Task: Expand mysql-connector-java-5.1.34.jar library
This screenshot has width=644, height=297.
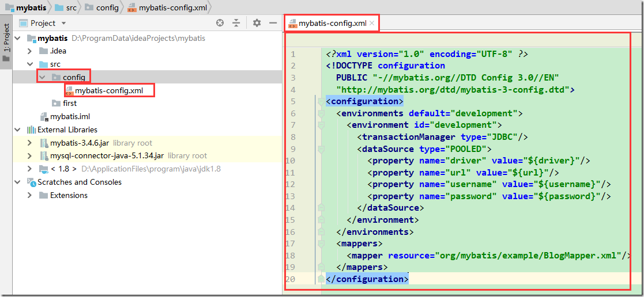Action: (x=29, y=156)
